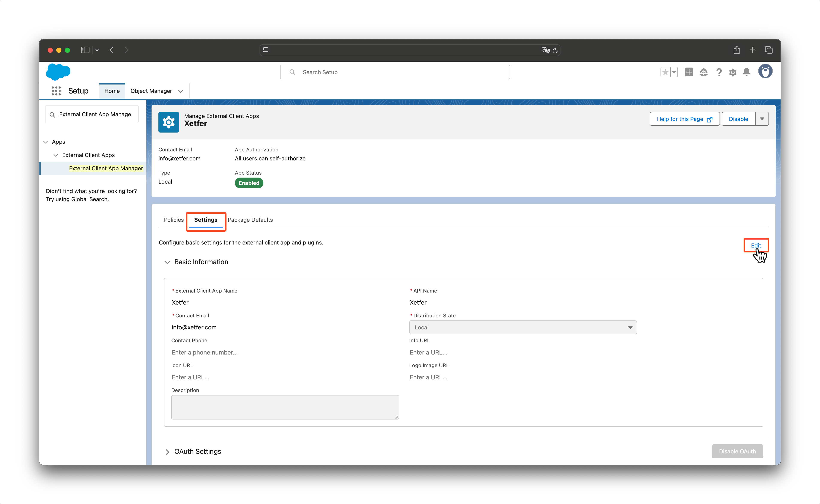Screen dimensions: 820x504
Task: Click the translate icon in address bar
Action: pyautogui.click(x=545, y=50)
